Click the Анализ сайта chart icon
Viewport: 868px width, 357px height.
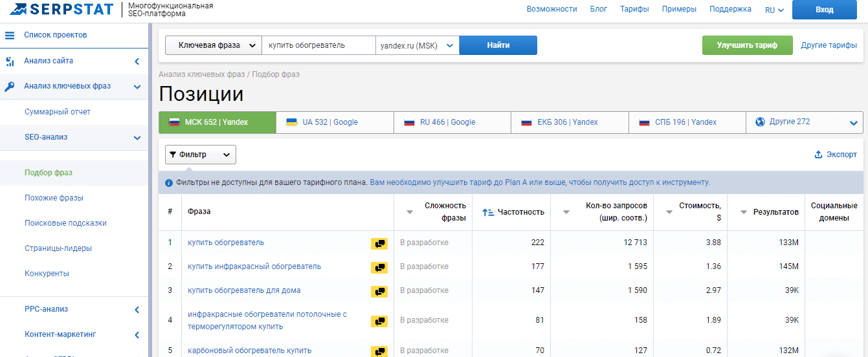point(10,61)
